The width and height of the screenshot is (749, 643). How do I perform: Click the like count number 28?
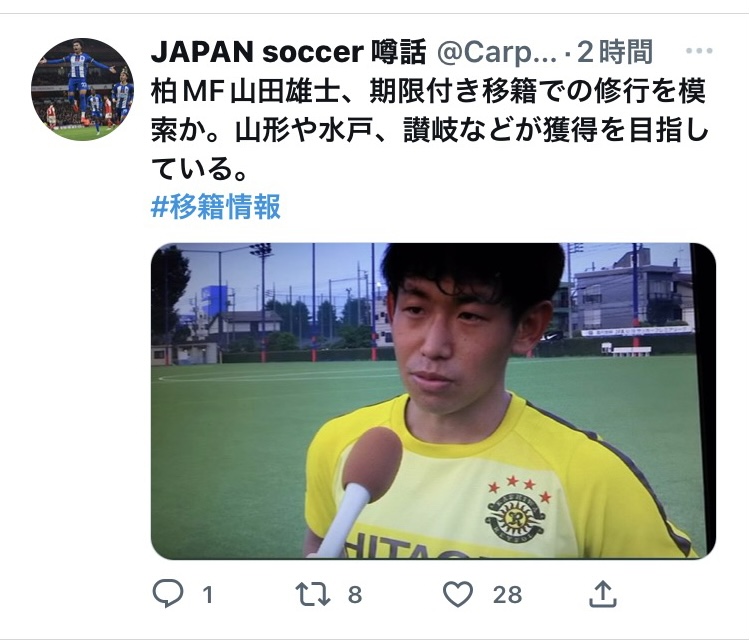507,595
